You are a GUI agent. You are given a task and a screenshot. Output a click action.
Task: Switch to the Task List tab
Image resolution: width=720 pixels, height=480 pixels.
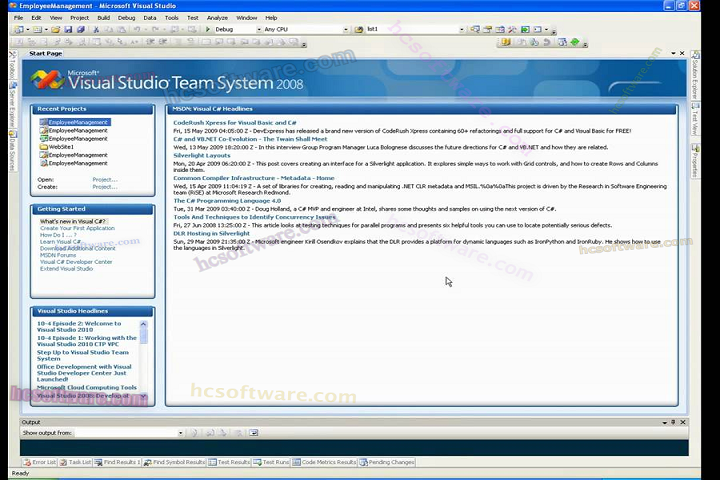[x=75, y=462]
